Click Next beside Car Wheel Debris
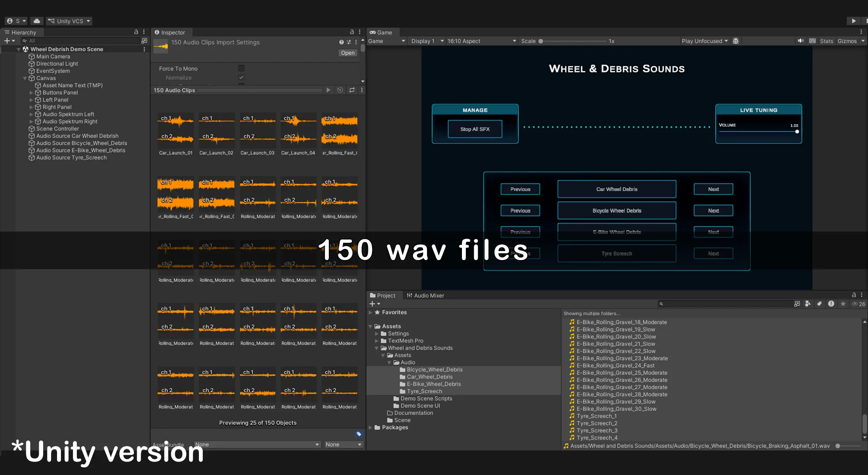The height and width of the screenshot is (475, 868). [713, 189]
